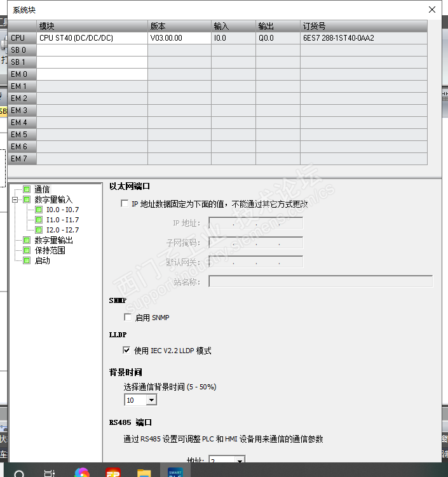
Task: Open the red app icon on taskbar
Action: (113, 473)
